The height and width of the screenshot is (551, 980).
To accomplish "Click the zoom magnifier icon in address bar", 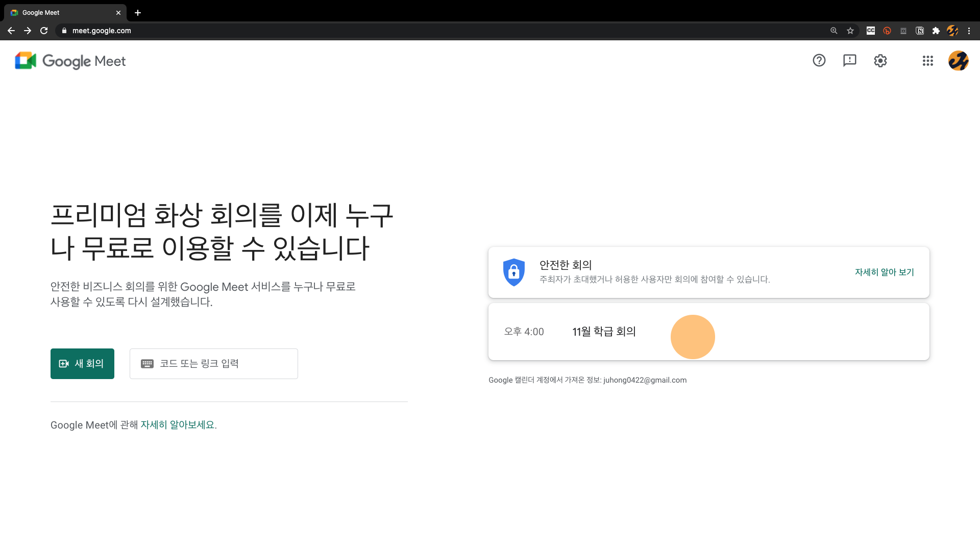I will coord(834,31).
